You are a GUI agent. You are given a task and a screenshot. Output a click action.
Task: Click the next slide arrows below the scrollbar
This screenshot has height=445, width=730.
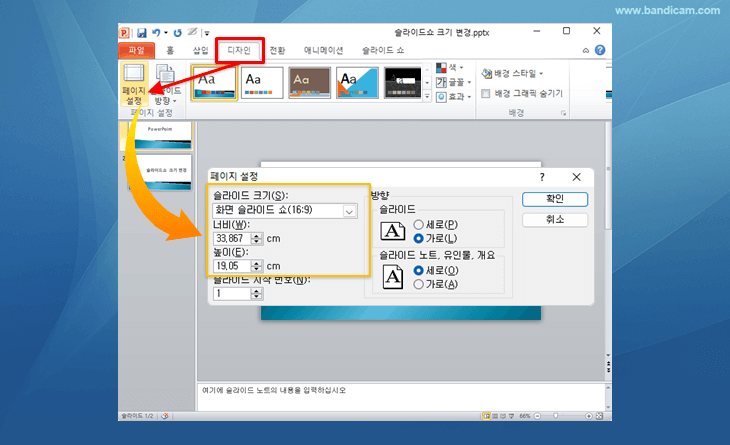608,369
